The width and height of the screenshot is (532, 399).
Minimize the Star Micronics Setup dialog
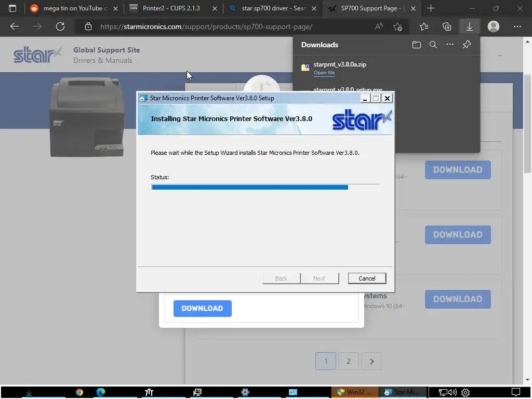[365, 98]
